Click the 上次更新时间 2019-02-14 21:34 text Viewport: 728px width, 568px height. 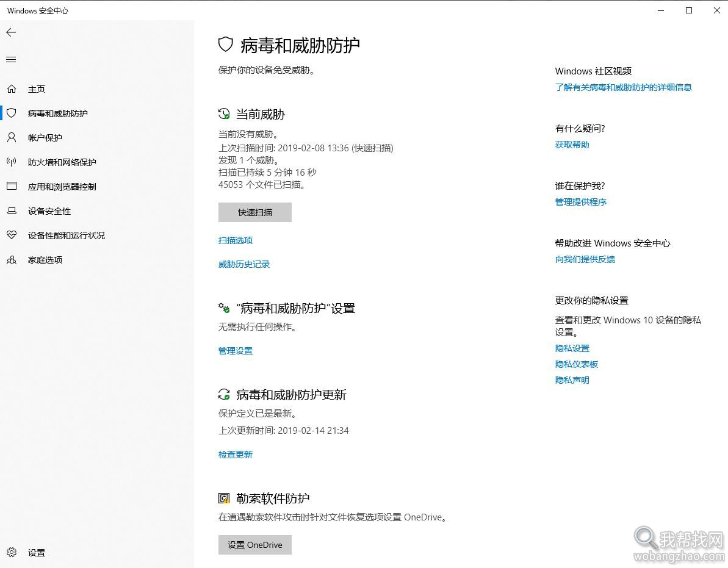coord(283,431)
